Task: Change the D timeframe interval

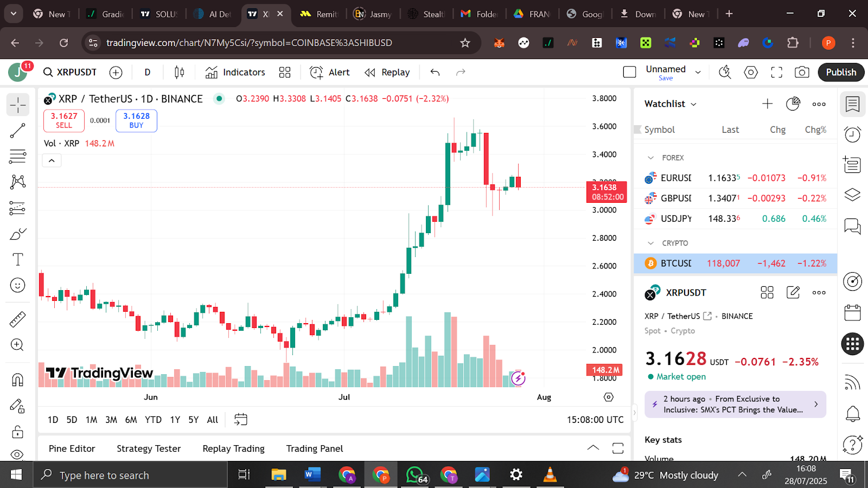Action: (148, 72)
